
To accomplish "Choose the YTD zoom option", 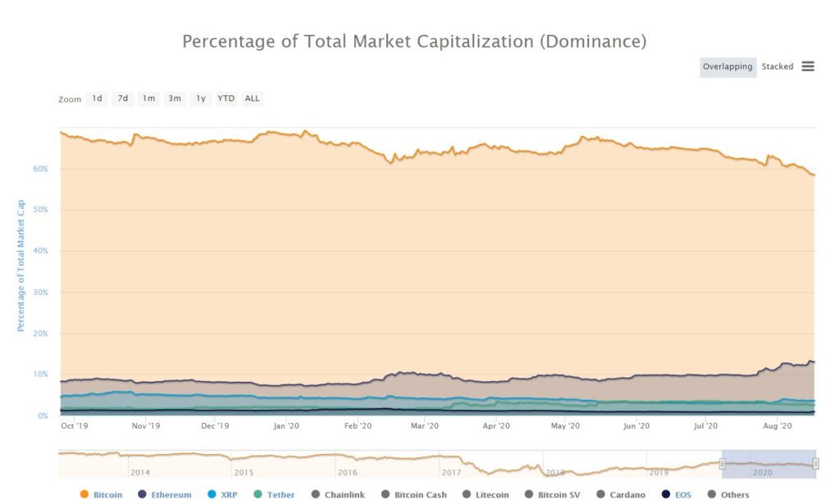I will pyautogui.click(x=226, y=98).
